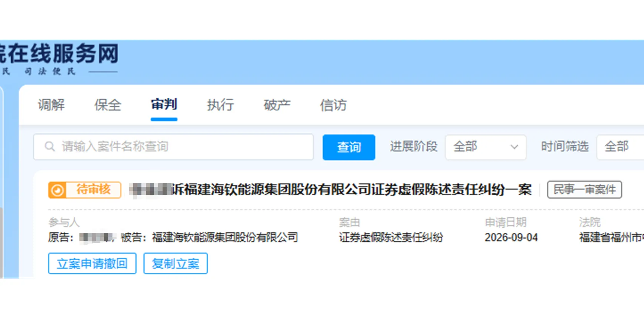Click defendant name 福建海钦能源集团股份有限公司
Viewport: 644px width, 321px height.
(225, 238)
